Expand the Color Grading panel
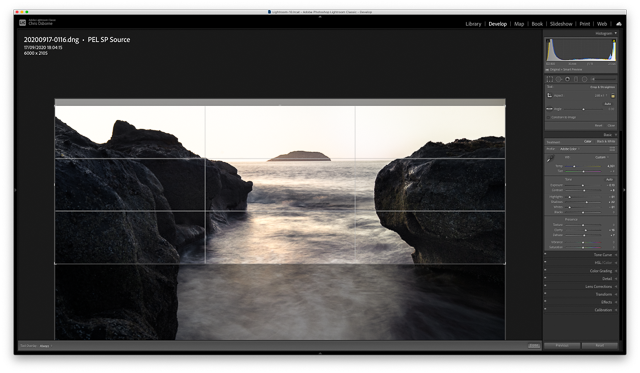640x373 pixels. click(x=616, y=271)
